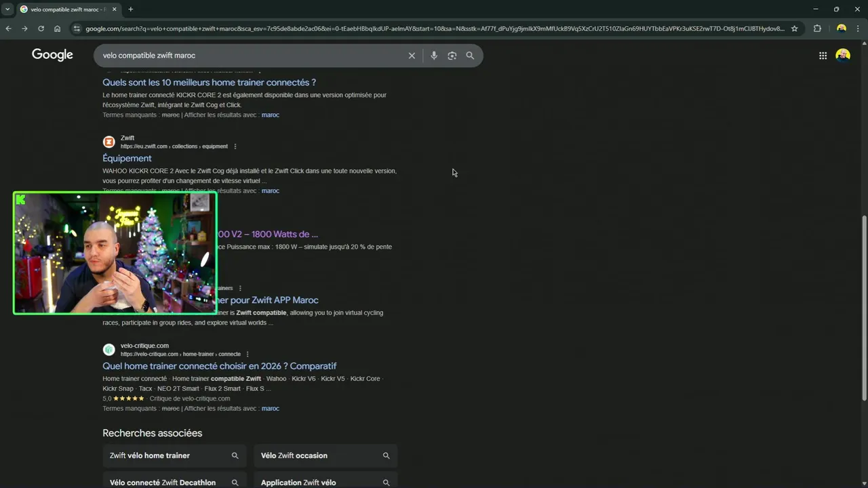The width and height of the screenshot is (868, 488).
Task: Search related 'Vélo connecté Zwift Decathlon'
Action: point(174,480)
